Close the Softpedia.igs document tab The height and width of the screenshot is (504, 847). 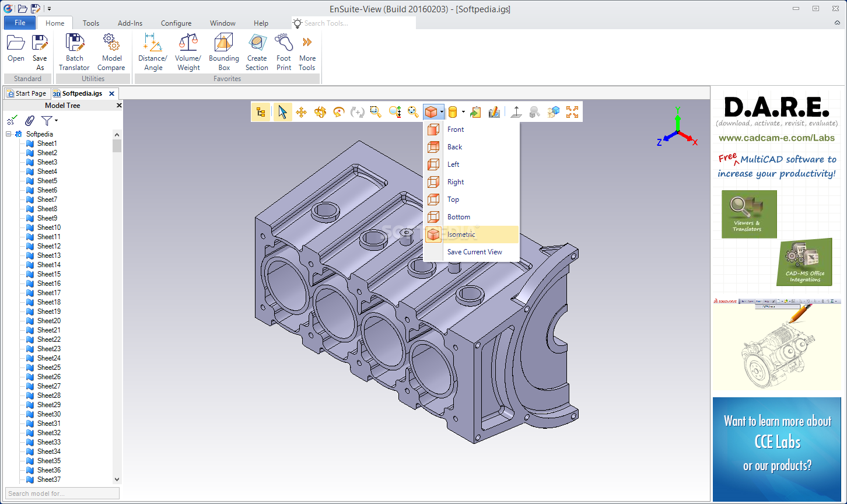click(x=112, y=93)
